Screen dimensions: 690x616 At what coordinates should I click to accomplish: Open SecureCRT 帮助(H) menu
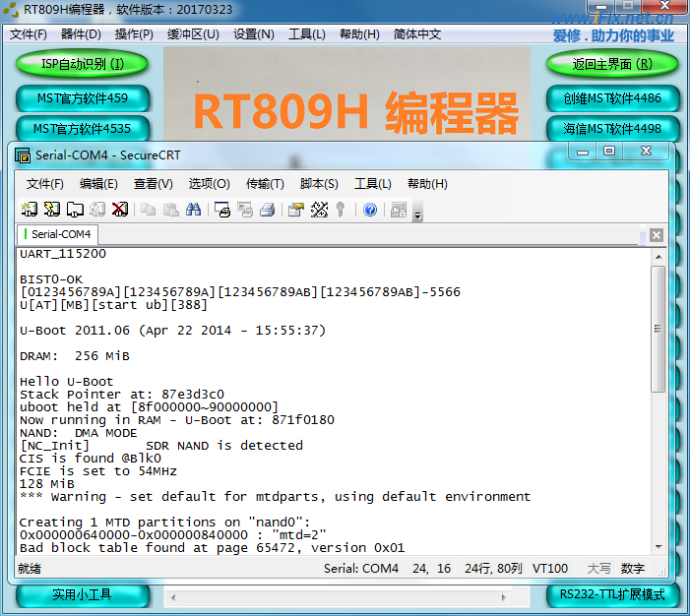(427, 183)
